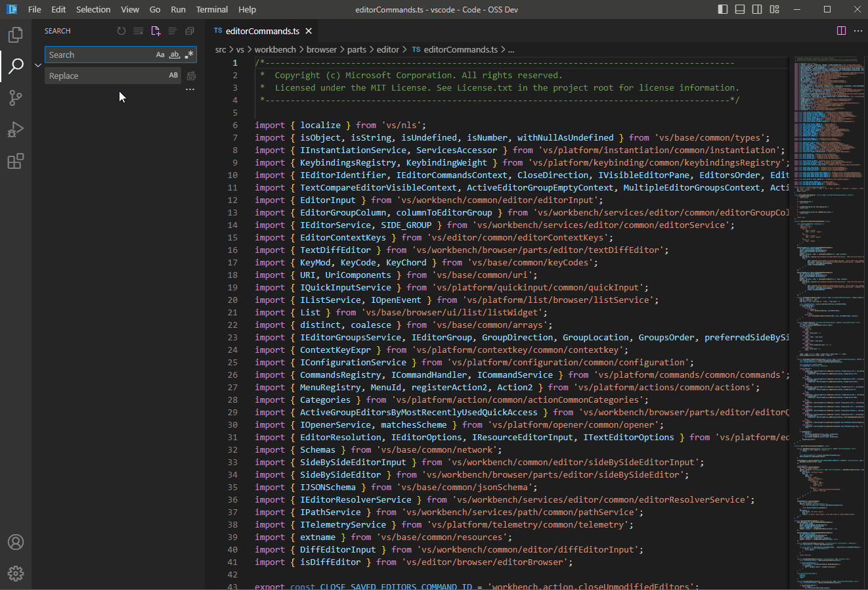Clear all search results
The width and height of the screenshot is (868, 590).
tap(138, 30)
